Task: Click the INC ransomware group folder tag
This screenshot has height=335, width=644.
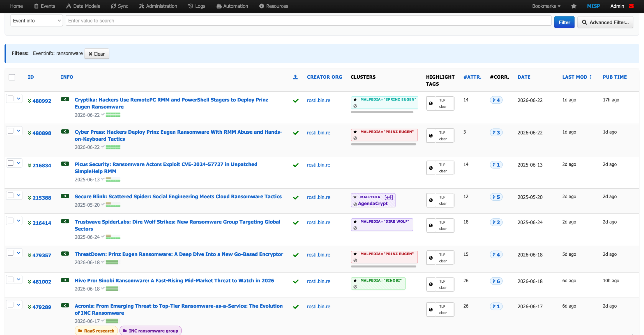Action: click(150, 331)
